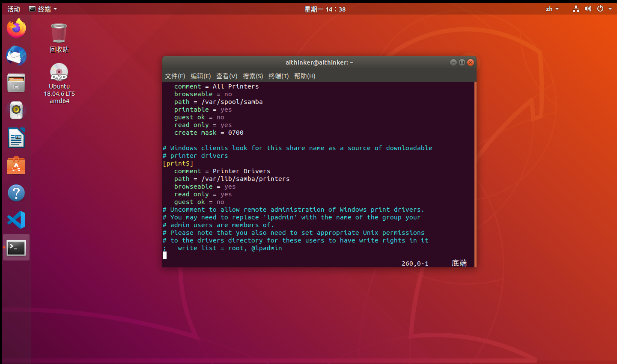Minimize the terminal window
617x364 pixels.
[453, 62]
